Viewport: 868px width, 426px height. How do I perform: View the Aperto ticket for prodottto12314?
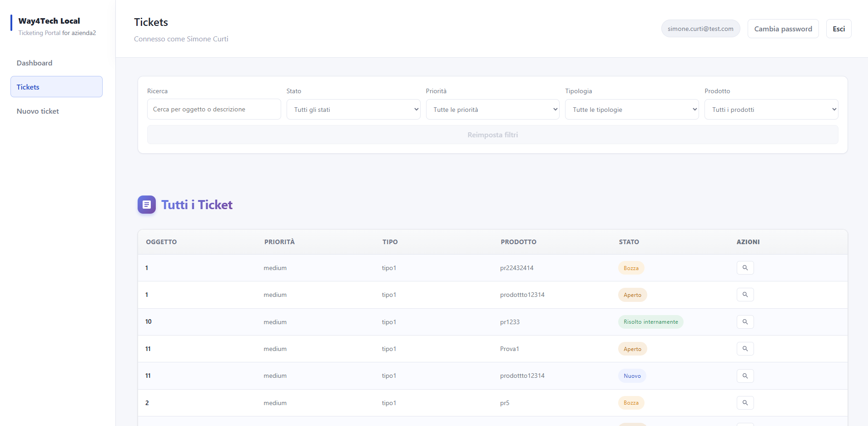click(745, 295)
